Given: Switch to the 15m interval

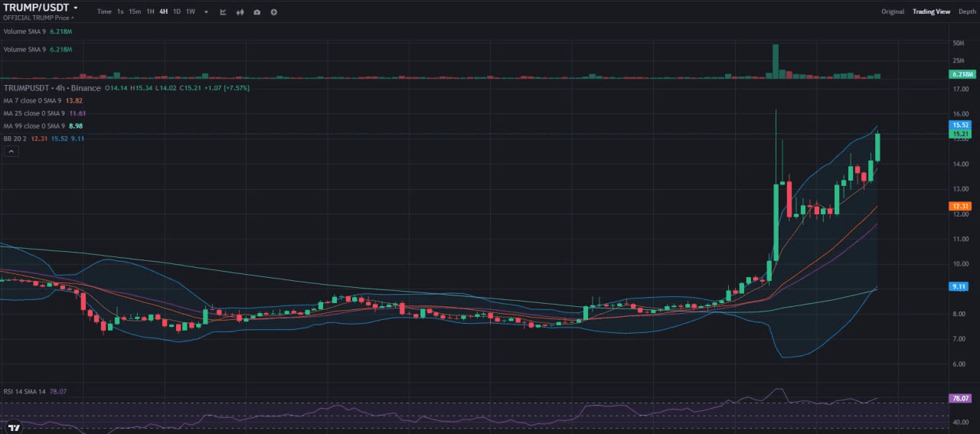Looking at the screenshot, I should click(x=135, y=11).
